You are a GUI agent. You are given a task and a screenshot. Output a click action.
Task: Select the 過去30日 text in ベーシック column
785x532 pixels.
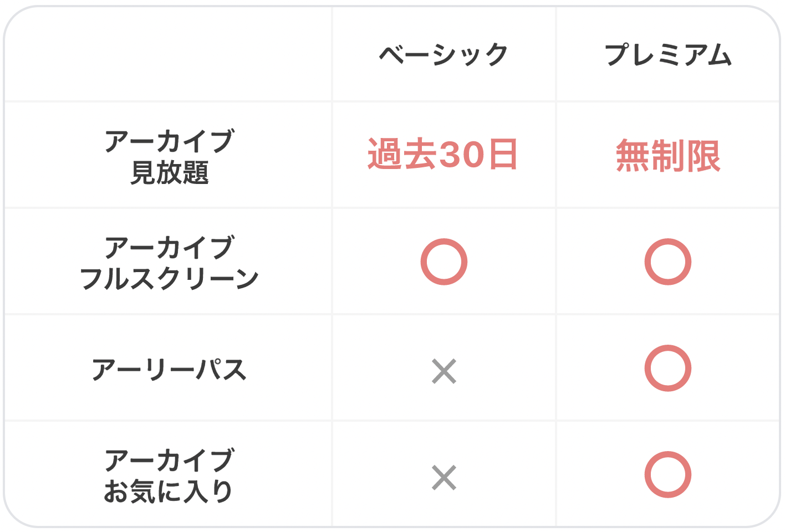point(443,154)
